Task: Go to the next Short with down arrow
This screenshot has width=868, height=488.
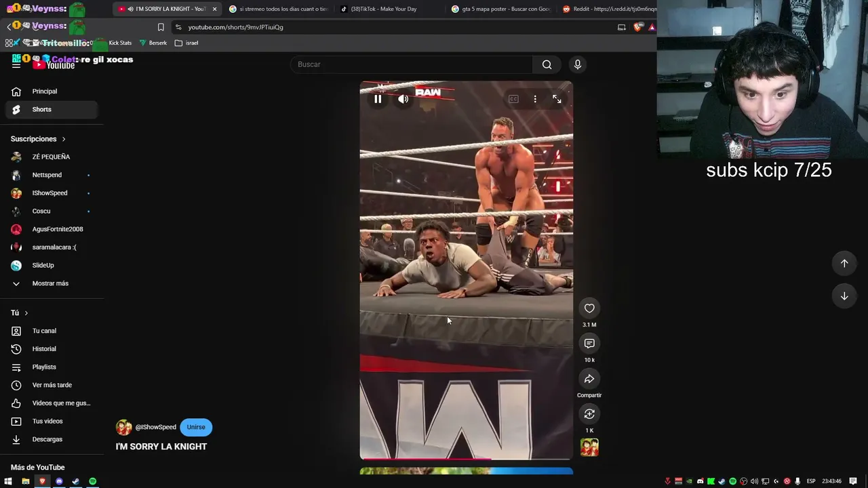Action: (x=844, y=296)
